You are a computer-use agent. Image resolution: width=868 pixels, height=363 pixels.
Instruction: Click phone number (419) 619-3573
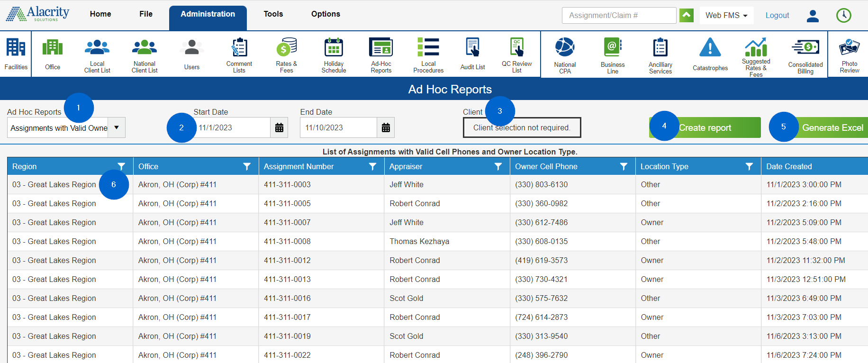[542, 260]
